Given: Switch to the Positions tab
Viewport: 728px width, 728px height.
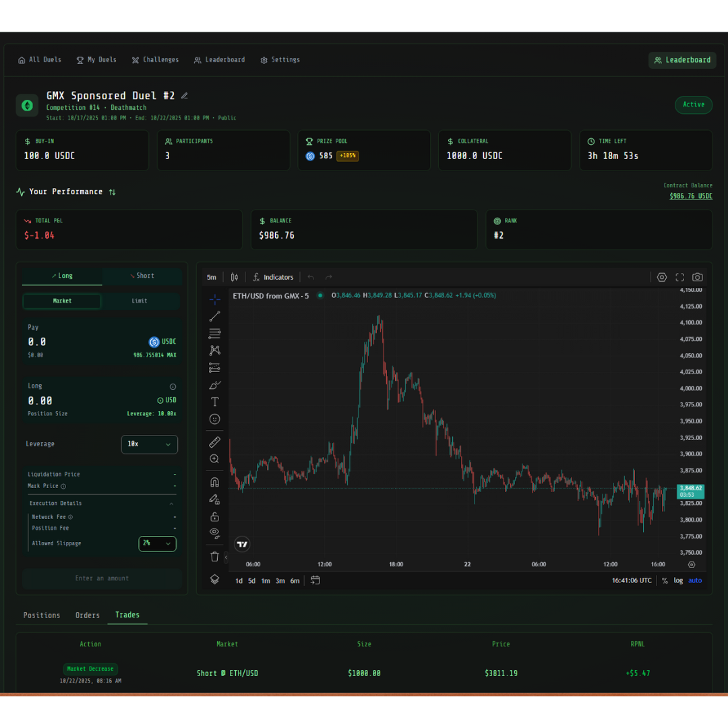Looking at the screenshot, I should pyautogui.click(x=42, y=615).
